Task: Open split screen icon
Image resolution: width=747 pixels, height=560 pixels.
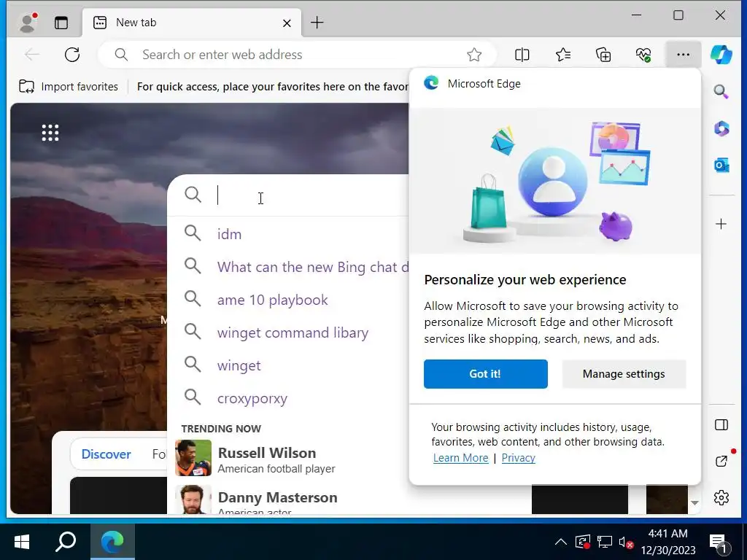Action: pos(522,55)
